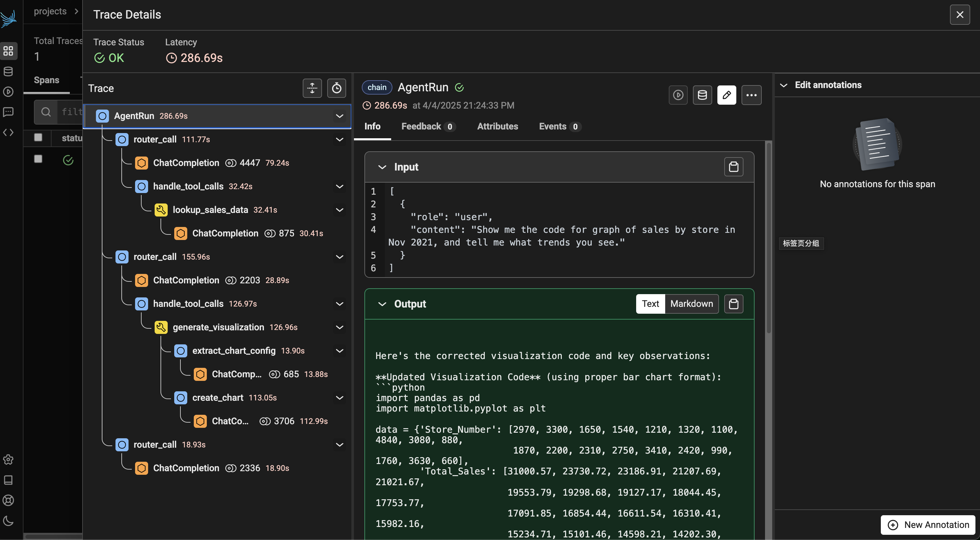Toggle dark mode moon icon
Viewport: 980px width, 540px height.
click(8, 521)
